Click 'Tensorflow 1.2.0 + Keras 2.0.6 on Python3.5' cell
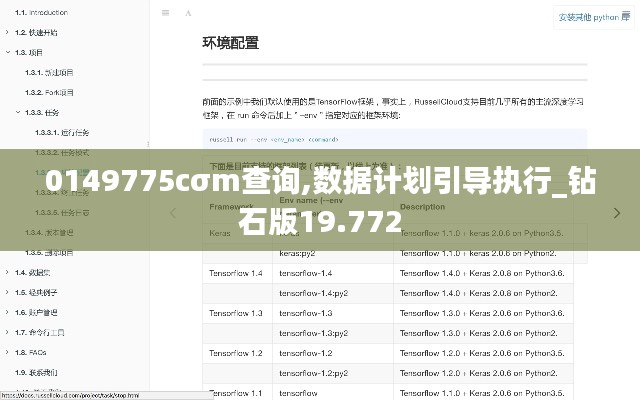This screenshot has height=400, width=640. coord(483,353)
